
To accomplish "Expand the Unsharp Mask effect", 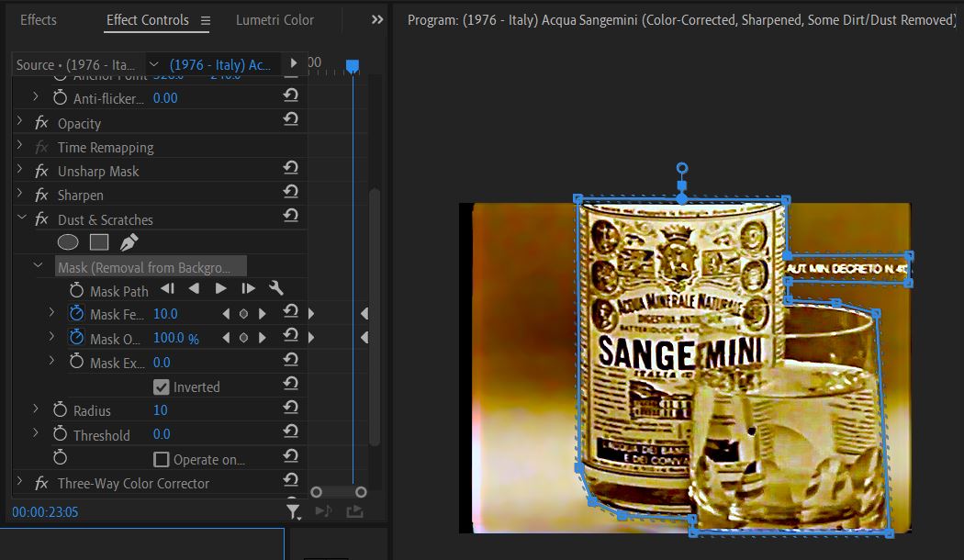I will point(19,168).
